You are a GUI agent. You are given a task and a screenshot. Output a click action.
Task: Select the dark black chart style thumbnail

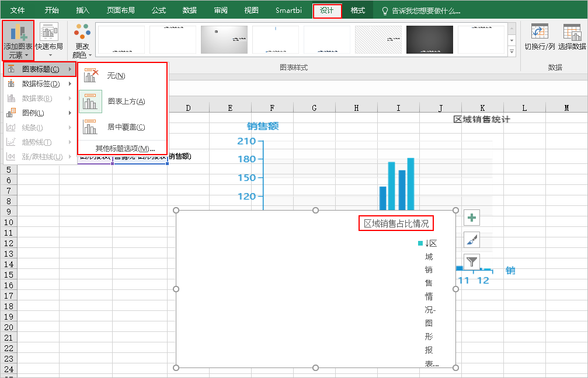tap(430, 39)
